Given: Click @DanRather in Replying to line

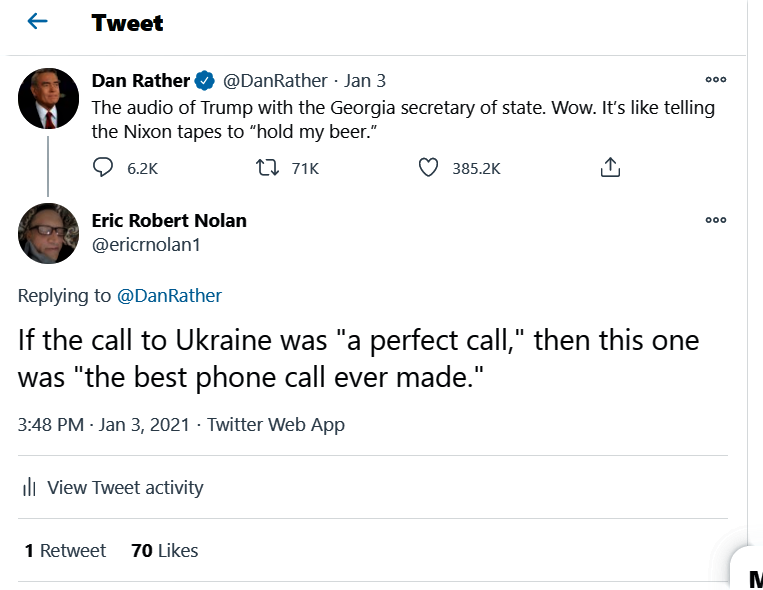Looking at the screenshot, I should [x=169, y=295].
